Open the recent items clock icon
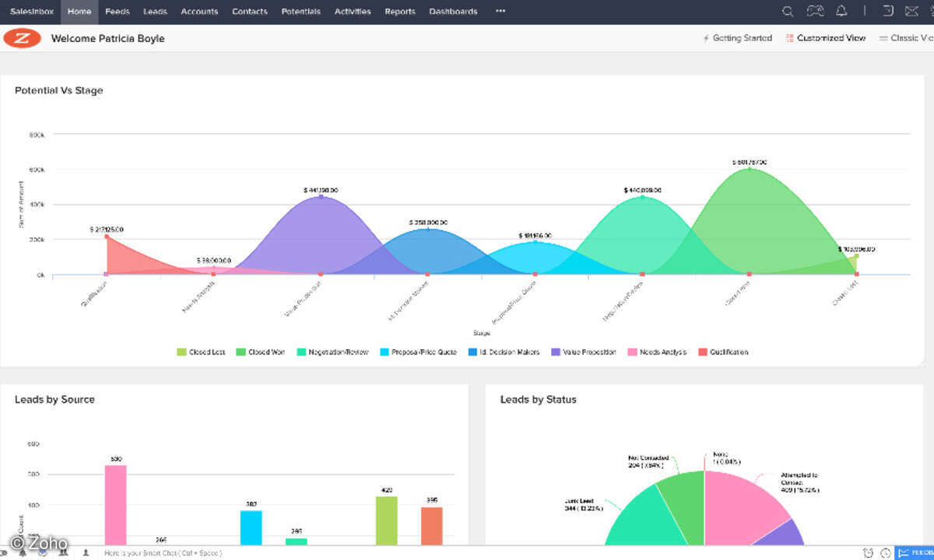The height and width of the screenshot is (560, 934). [x=885, y=553]
